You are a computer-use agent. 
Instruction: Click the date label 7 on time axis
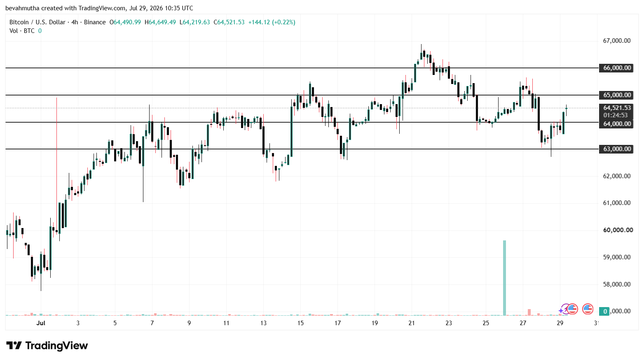tap(152, 323)
